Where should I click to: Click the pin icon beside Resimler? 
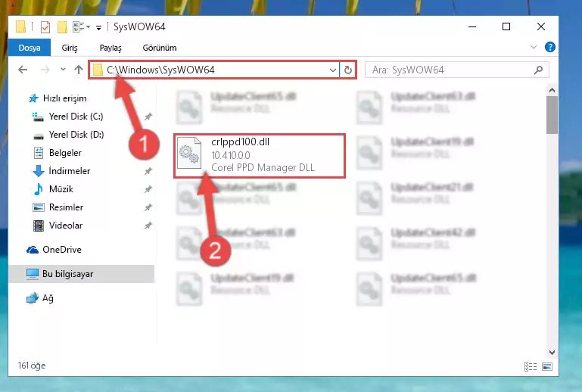pos(148,207)
